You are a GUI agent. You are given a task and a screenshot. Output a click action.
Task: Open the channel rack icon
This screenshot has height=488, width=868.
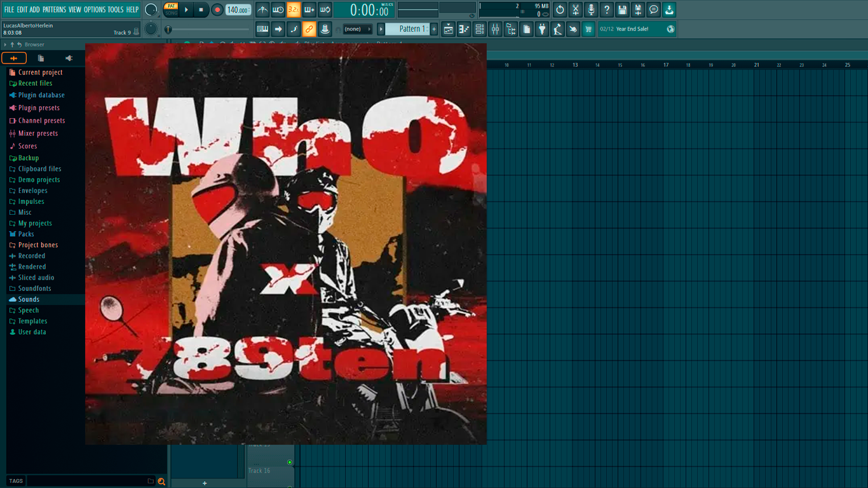pyautogui.click(x=480, y=29)
